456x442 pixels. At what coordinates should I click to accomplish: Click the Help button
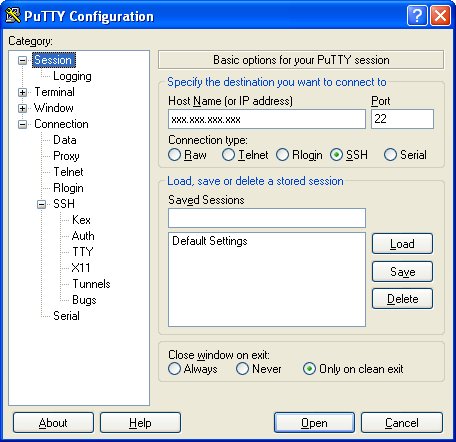(140, 423)
